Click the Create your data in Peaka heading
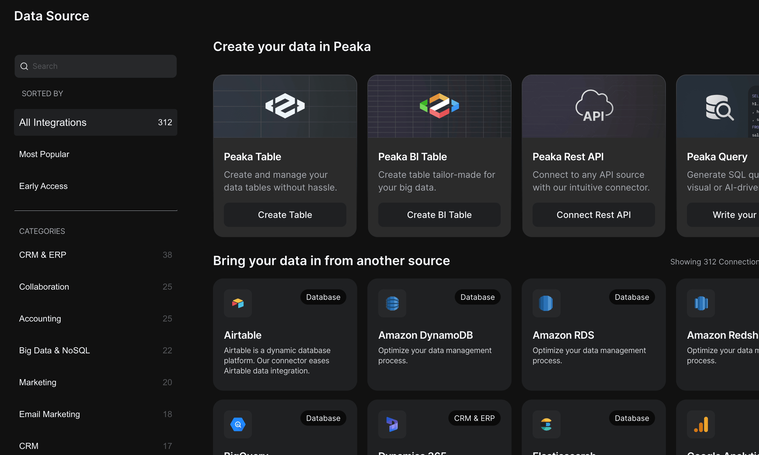759x455 pixels. (292, 46)
